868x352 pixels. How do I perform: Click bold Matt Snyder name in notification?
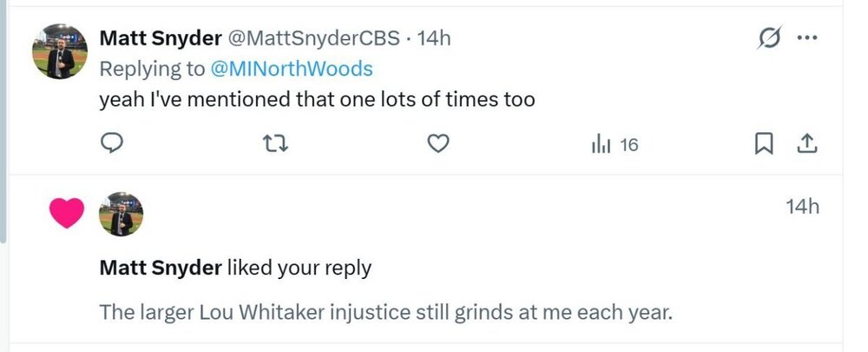tap(161, 268)
